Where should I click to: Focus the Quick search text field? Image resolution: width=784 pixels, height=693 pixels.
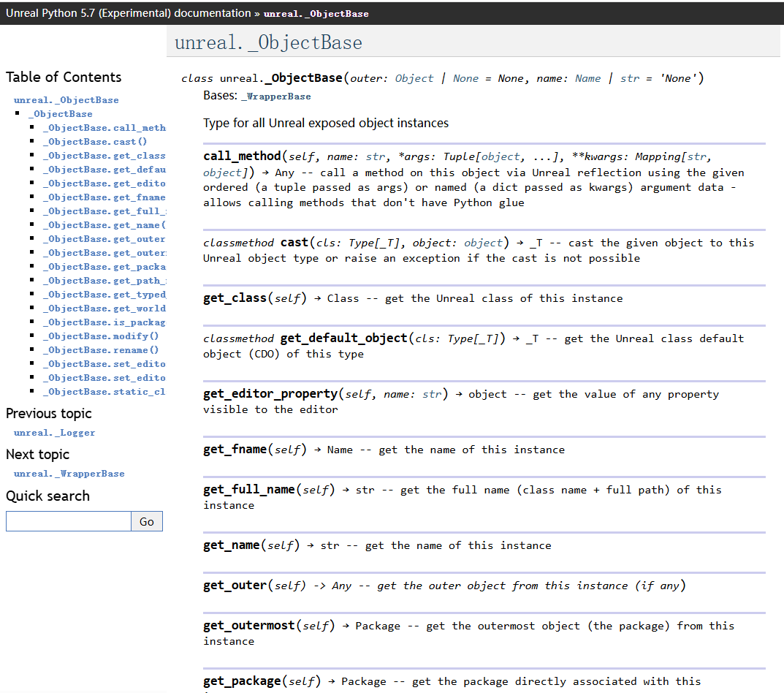pyautogui.click(x=69, y=521)
